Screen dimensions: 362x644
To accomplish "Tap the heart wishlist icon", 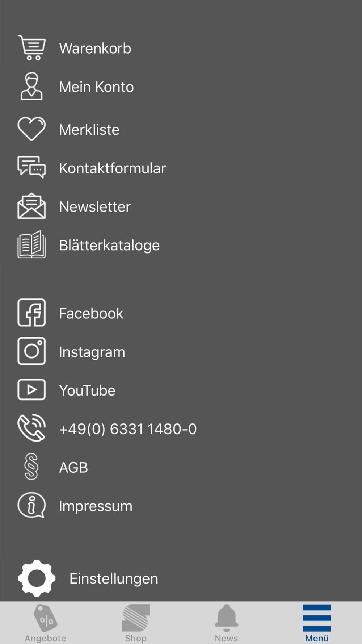I will pos(31,129).
